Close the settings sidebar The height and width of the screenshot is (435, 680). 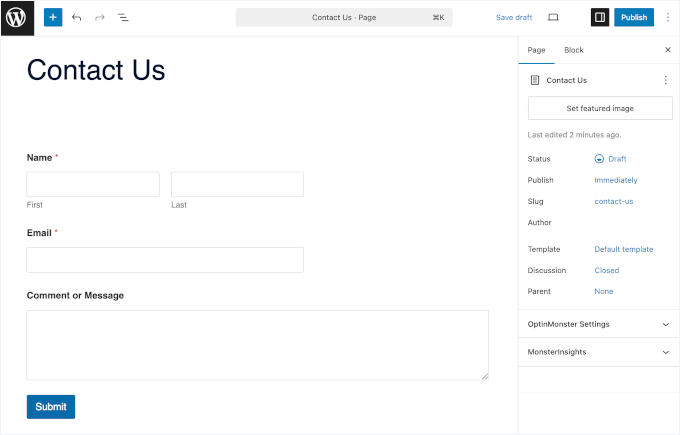[x=668, y=49]
